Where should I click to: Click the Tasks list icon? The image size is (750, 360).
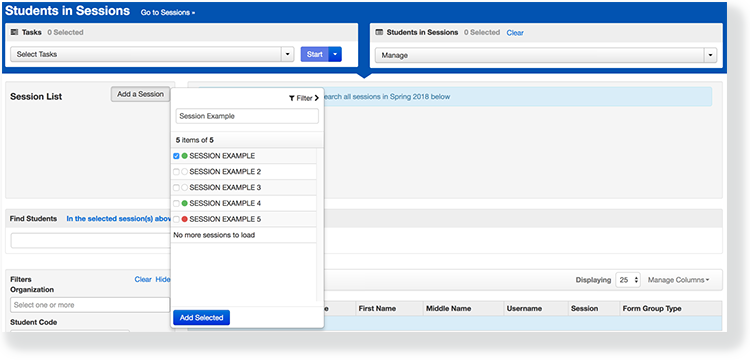[14, 33]
